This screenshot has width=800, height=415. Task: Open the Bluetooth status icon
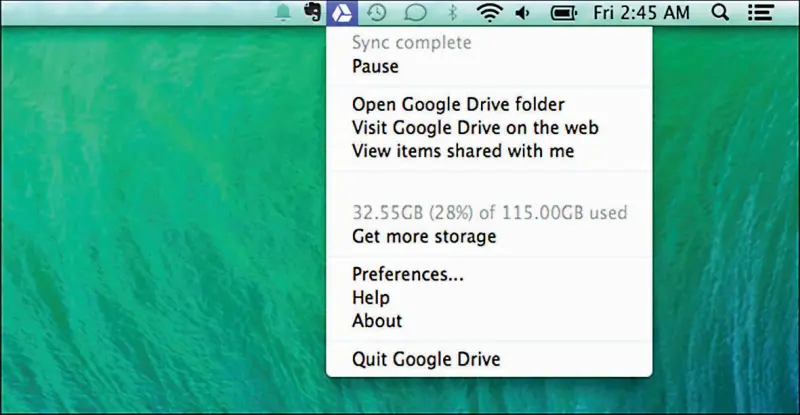[451, 13]
